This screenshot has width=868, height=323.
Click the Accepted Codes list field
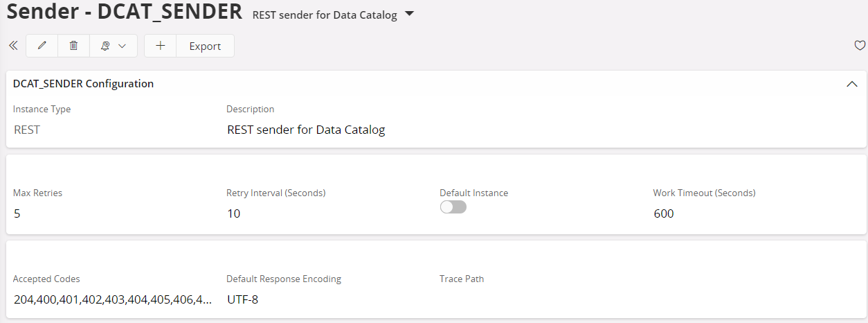113,299
